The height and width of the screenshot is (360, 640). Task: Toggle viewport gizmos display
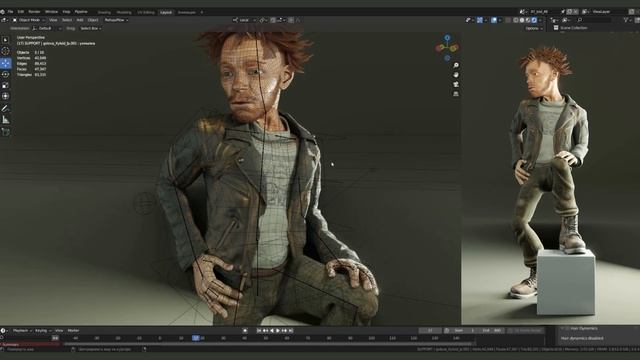click(x=480, y=20)
